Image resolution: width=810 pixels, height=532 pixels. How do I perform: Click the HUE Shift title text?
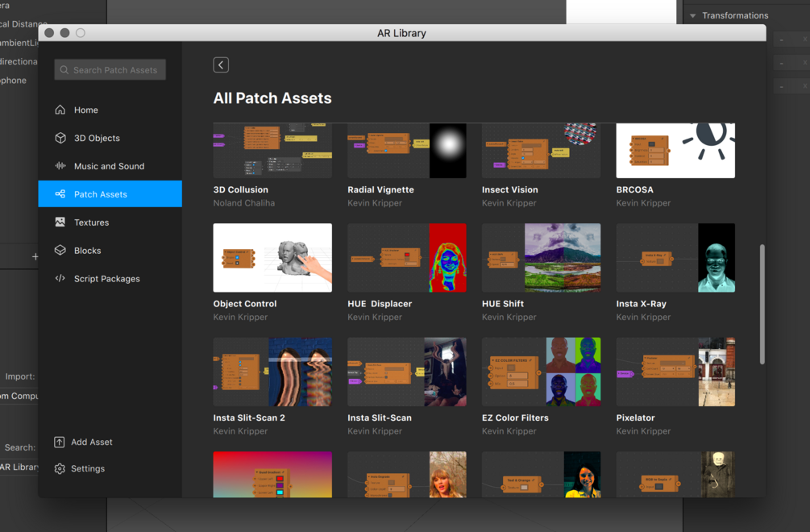click(503, 304)
